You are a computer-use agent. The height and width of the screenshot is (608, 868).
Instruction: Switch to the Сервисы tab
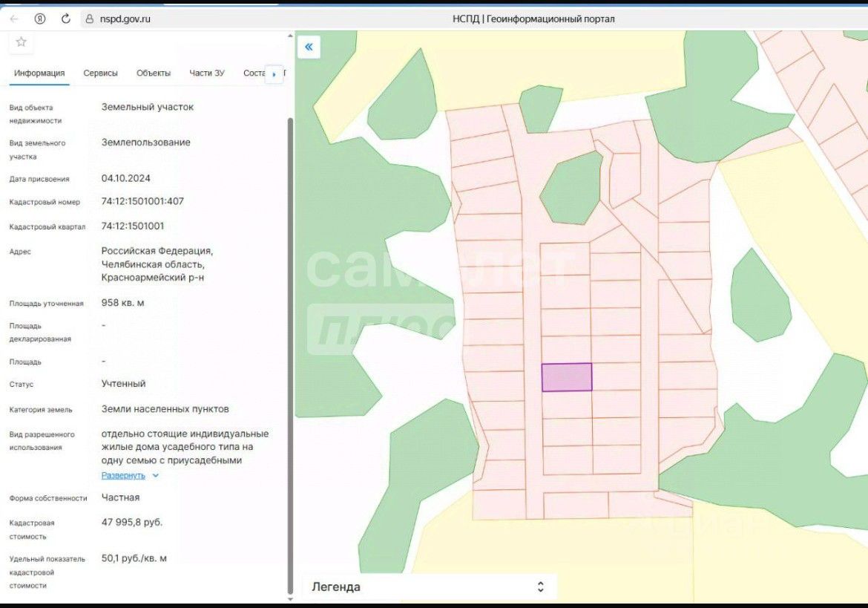point(100,73)
